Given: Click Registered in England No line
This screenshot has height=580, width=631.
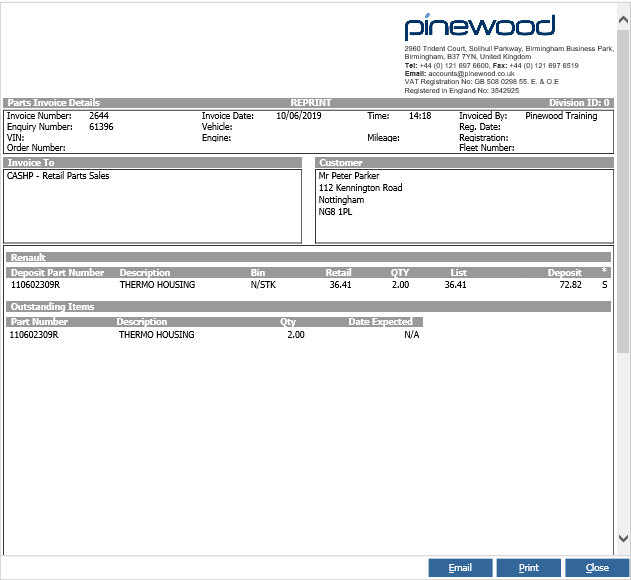Looking at the screenshot, I should (462, 91).
